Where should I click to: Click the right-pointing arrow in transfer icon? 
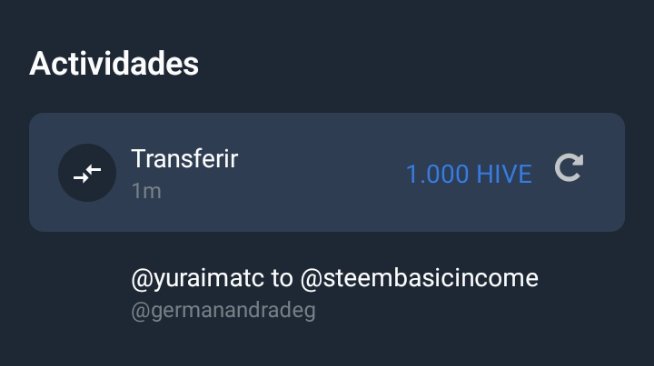[80, 178]
